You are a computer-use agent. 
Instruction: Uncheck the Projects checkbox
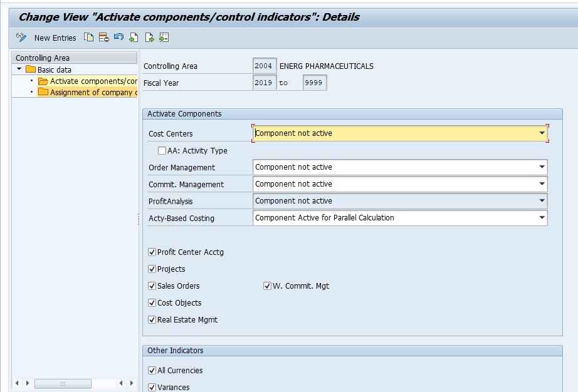point(152,269)
